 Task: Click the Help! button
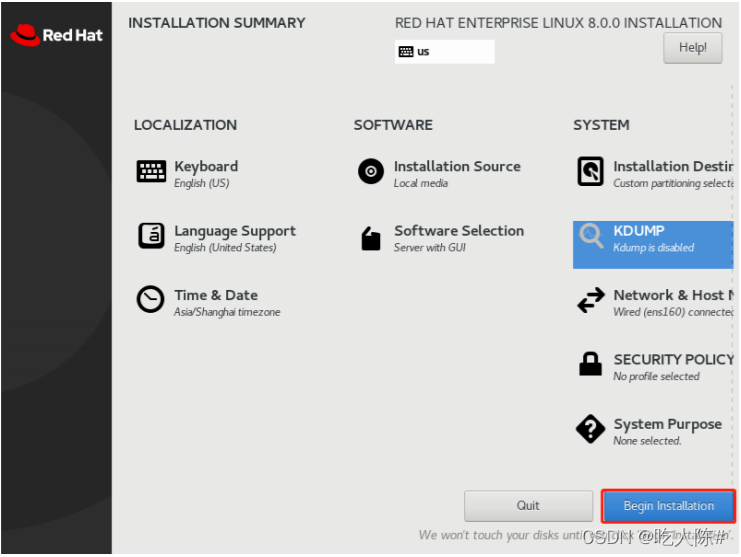tap(693, 48)
